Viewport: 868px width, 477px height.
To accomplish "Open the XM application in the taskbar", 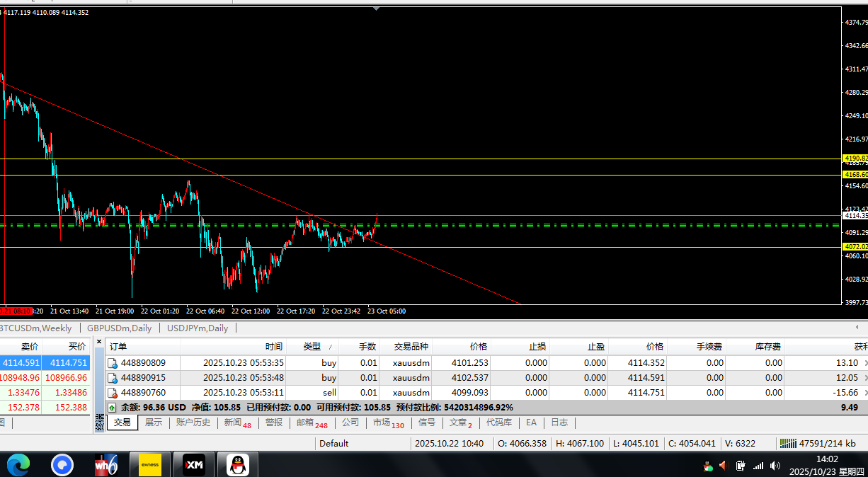I will (x=194, y=465).
